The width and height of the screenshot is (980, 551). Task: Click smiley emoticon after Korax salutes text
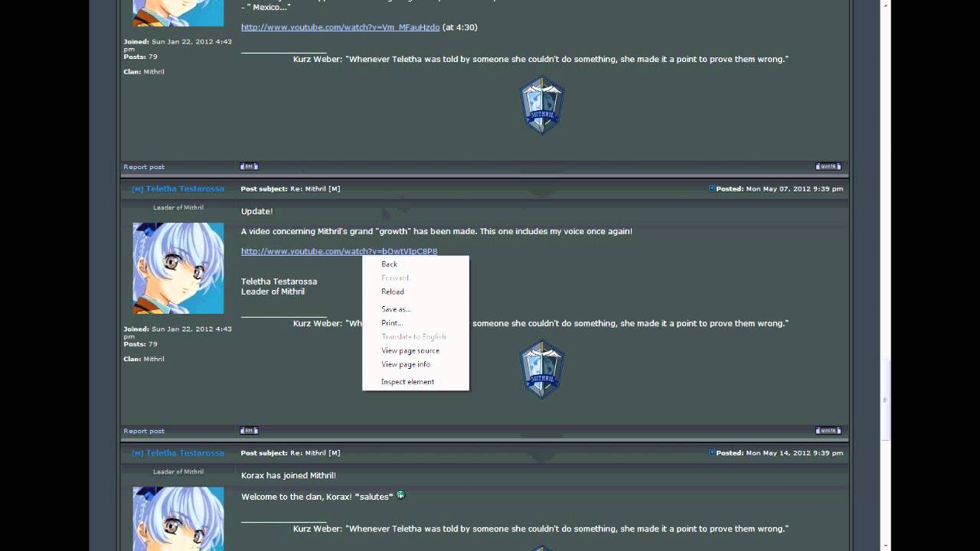coord(400,495)
